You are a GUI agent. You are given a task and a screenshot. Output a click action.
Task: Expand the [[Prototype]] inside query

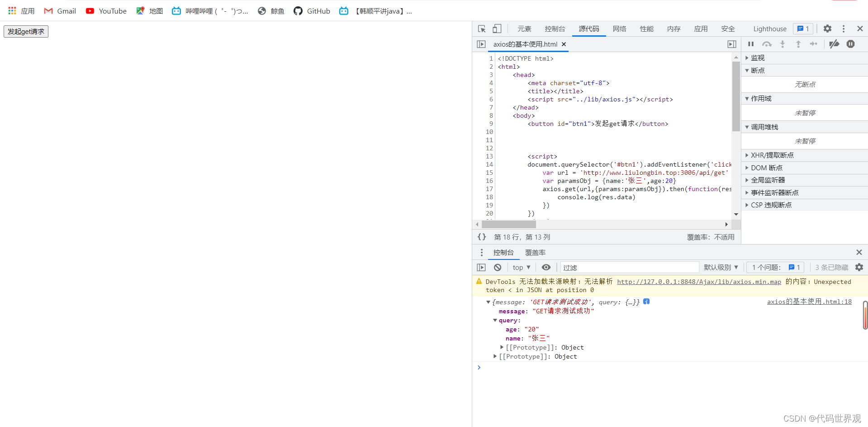[502, 347]
